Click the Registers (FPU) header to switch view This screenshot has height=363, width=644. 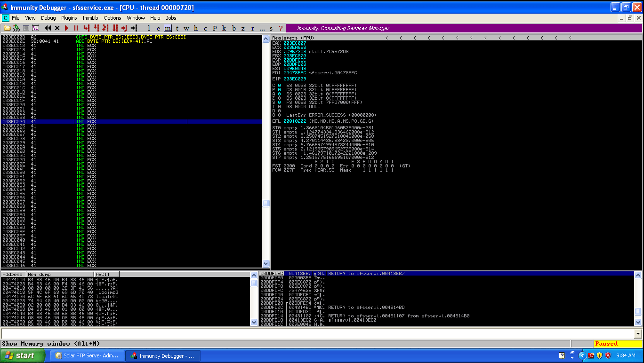pos(294,38)
